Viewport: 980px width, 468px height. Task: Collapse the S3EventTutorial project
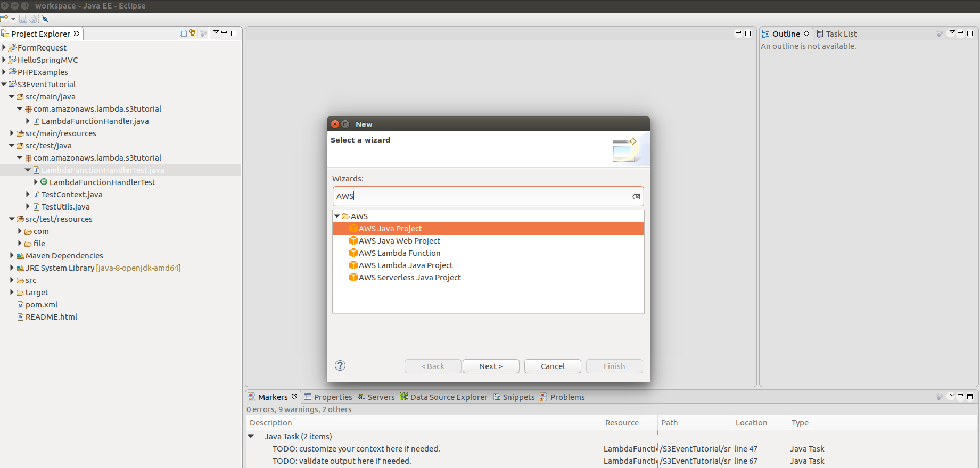coord(4,84)
